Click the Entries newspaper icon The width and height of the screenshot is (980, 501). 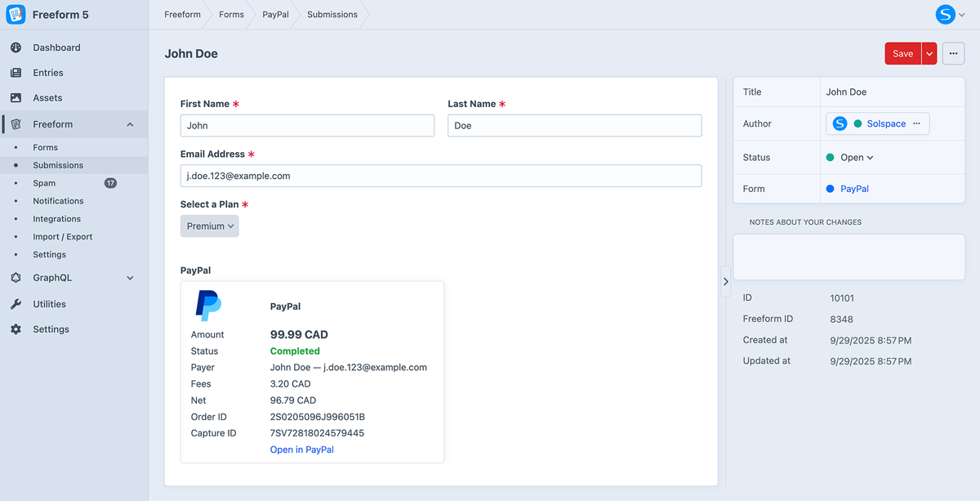16,73
